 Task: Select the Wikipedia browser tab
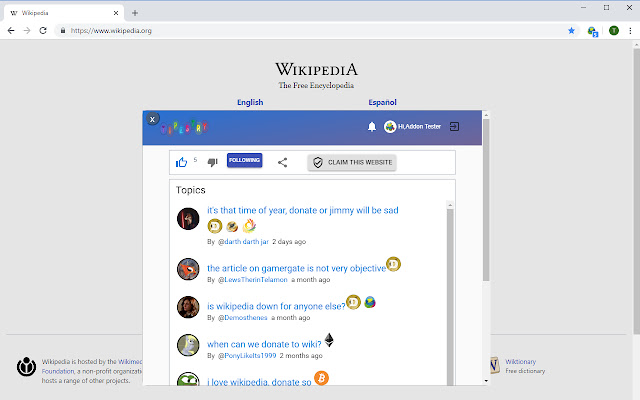pos(63,13)
